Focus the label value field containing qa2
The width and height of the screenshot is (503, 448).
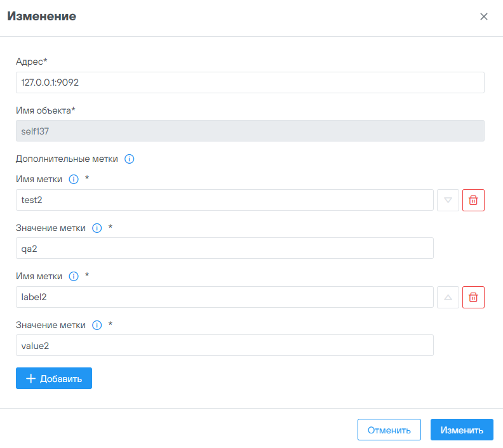pyautogui.click(x=224, y=248)
